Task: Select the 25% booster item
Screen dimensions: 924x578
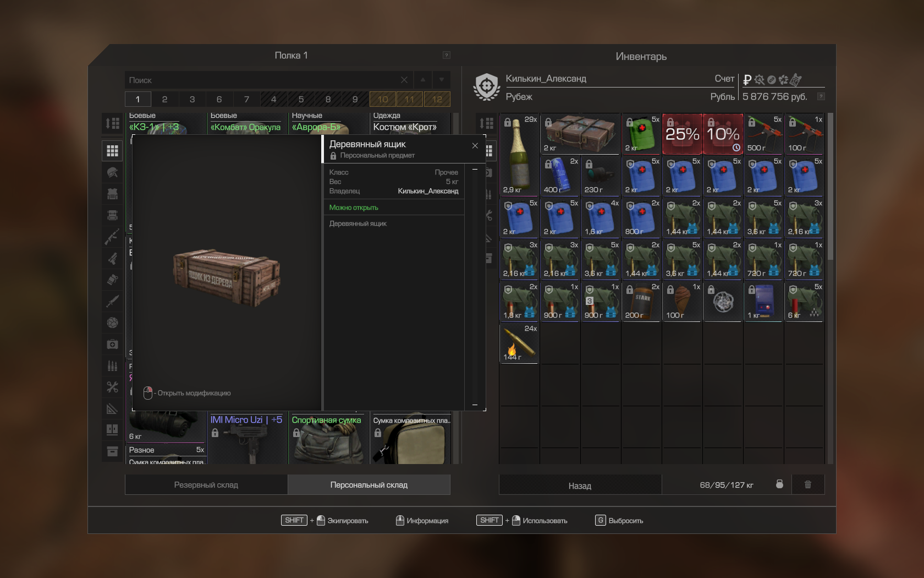Action: [682, 134]
